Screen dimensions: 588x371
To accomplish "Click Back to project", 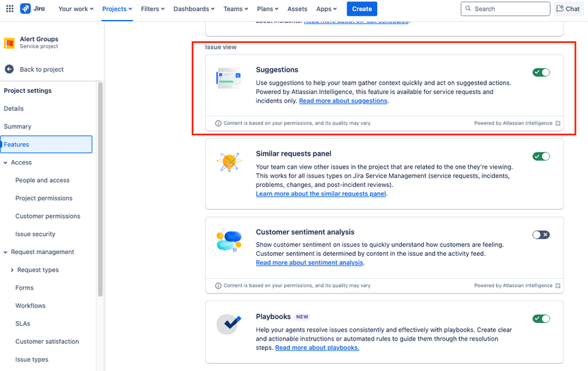I will click(x=42, y=69).
